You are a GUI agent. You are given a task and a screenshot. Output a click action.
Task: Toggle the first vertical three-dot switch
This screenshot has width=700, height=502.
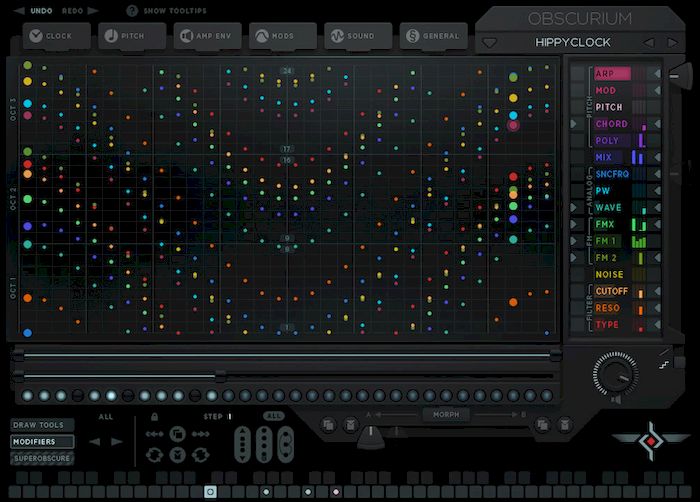tap(244, 443)
